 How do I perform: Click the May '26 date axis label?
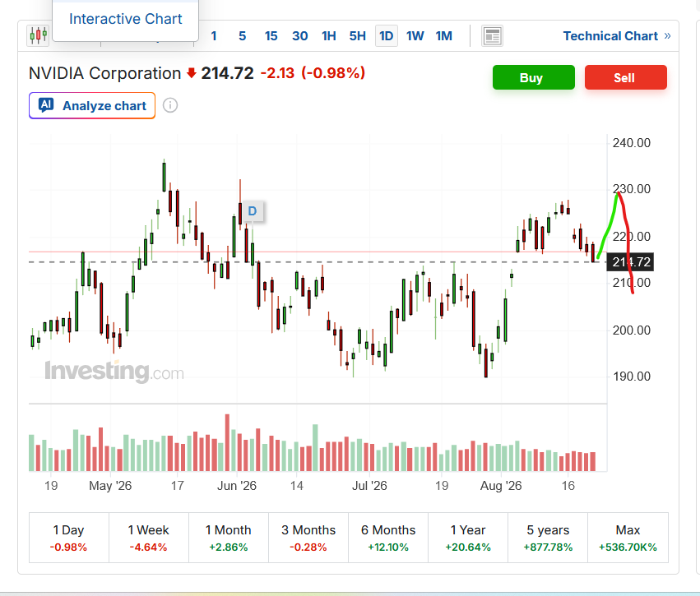(x=110, y=485)
